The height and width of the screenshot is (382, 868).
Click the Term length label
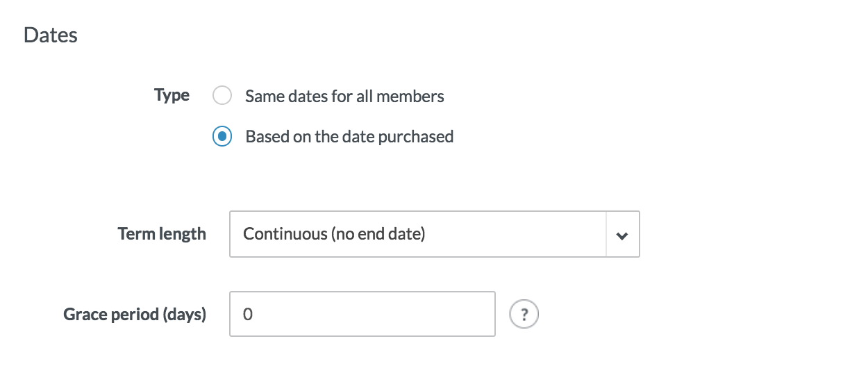tap(162, 234)
